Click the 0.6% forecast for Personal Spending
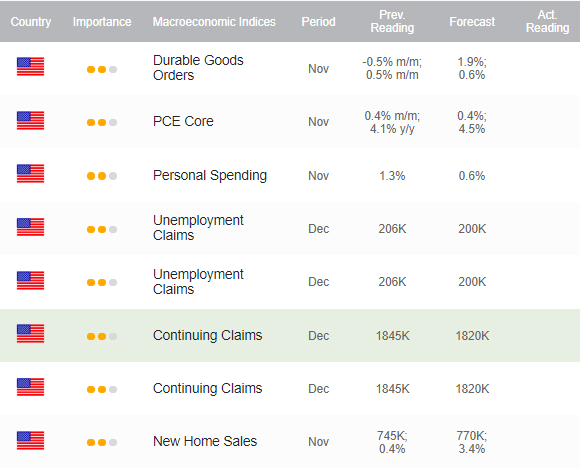 pos(472,176)
